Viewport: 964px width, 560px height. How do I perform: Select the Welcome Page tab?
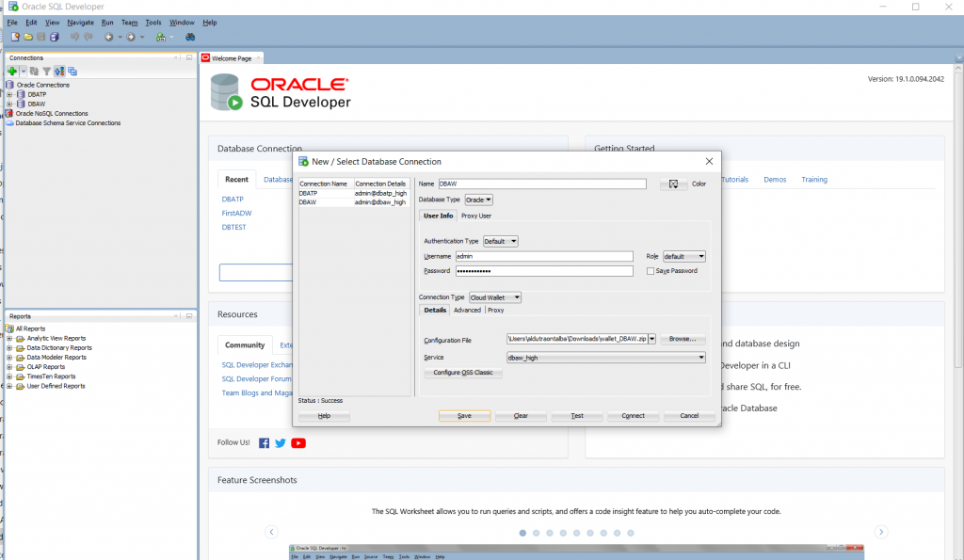232,58
